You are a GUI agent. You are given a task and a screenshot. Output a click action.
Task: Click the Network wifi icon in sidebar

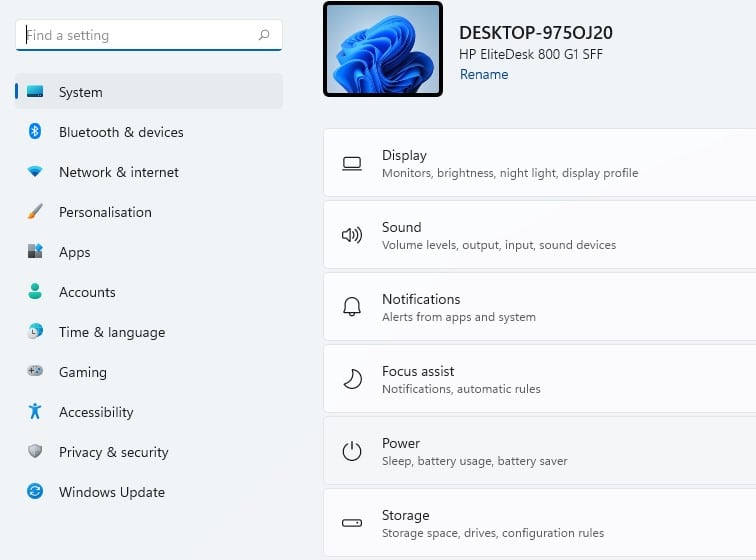coord(35,171)
